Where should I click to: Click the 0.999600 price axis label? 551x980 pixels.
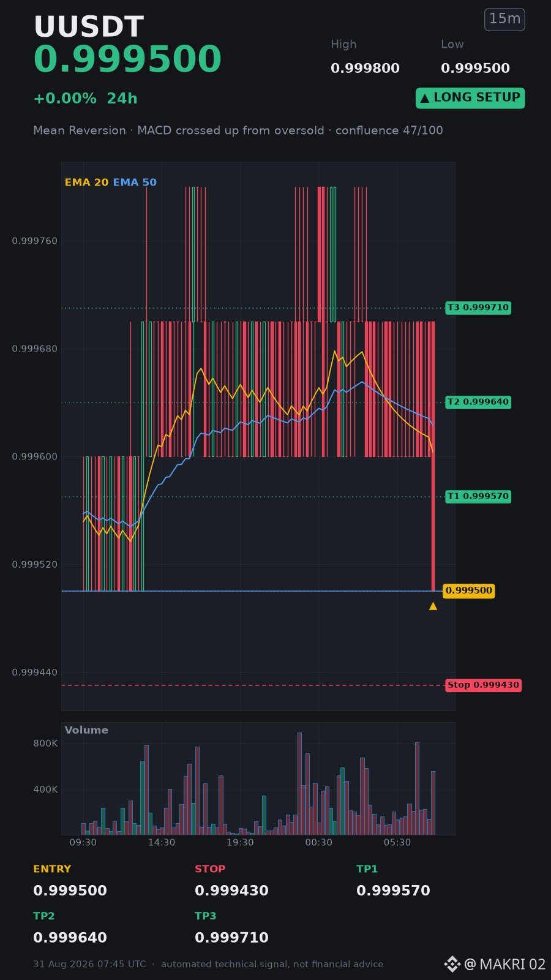pos(35,457)
